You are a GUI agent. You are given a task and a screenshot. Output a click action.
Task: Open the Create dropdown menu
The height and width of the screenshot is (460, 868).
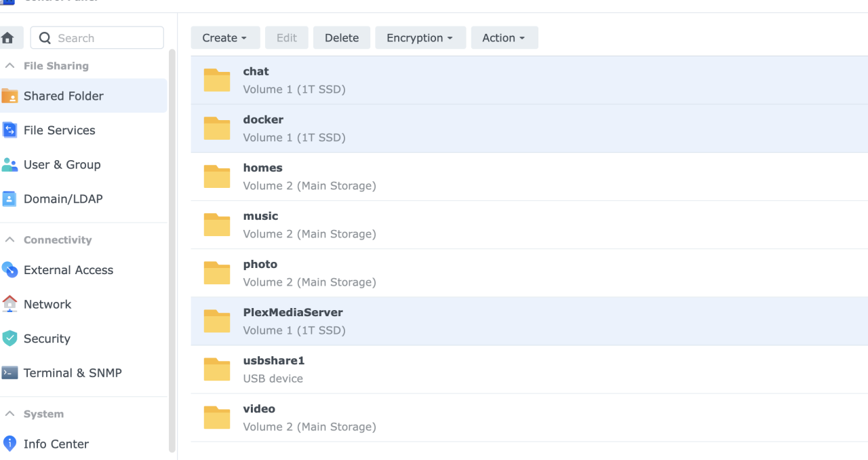225,37
